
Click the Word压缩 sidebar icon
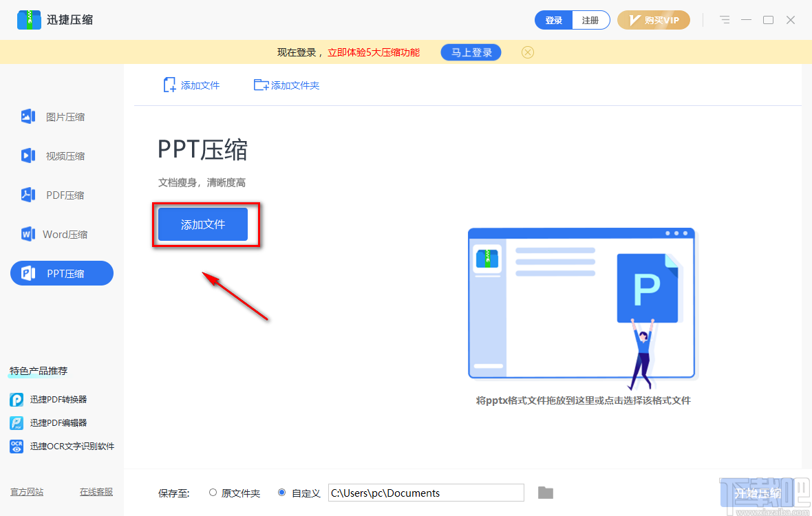click(28, 234)
